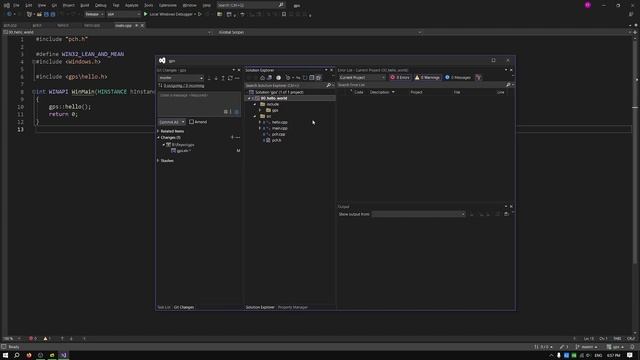Click the Description column header
Viewport: 640px width, 360px height.
coord(380,92)
